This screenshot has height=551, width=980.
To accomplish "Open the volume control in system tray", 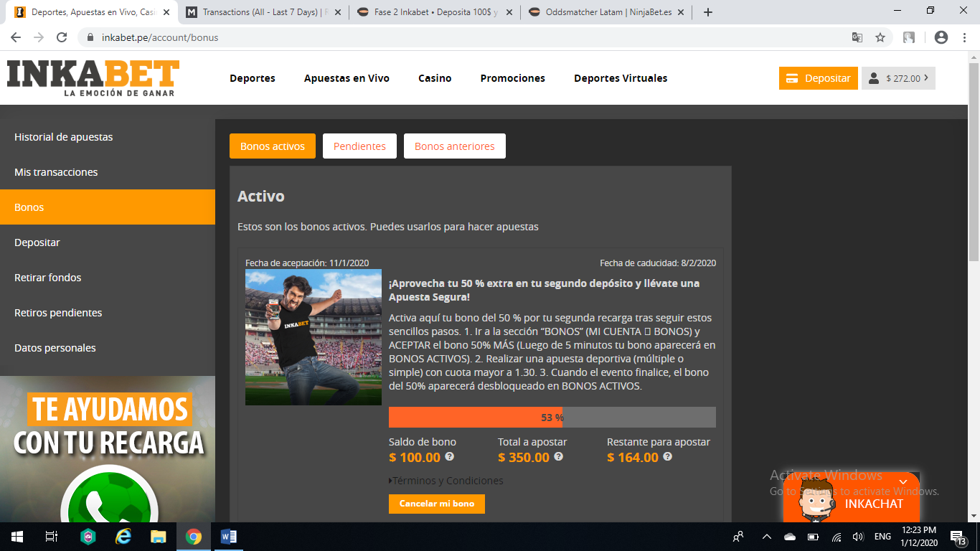I will (857, 537).
